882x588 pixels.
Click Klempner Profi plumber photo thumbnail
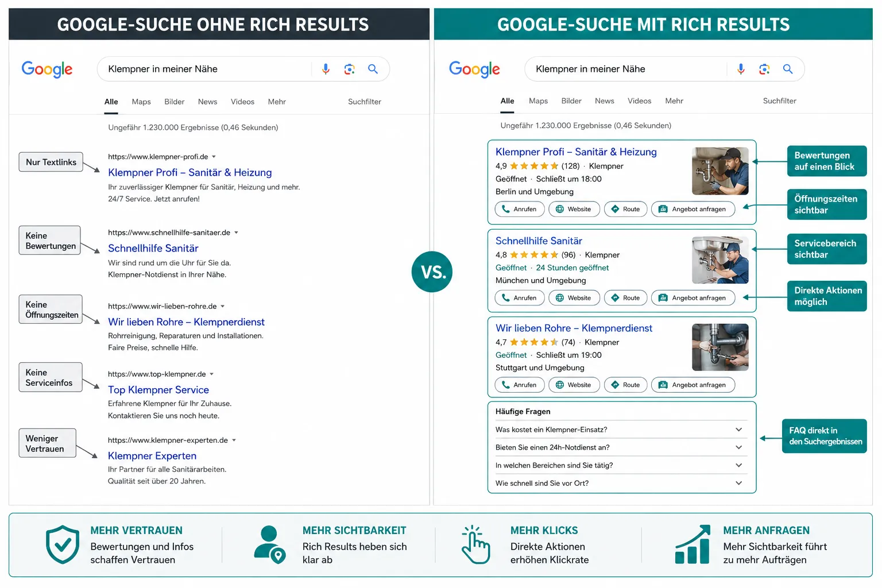click(x=720, y=171)
